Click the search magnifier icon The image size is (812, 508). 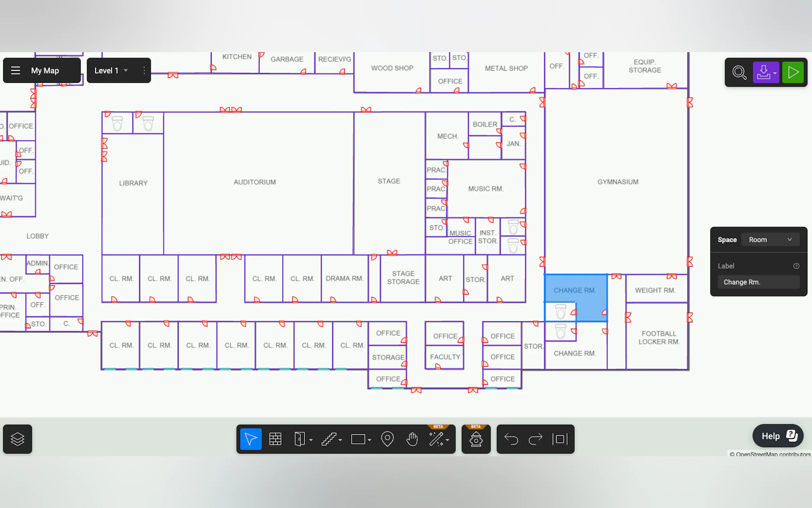pyautogui.click(x=739, y=72)
